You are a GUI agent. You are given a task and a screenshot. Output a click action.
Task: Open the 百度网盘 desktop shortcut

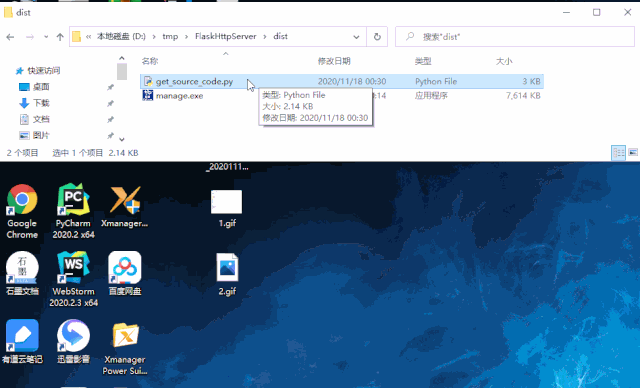coord(124,273)
